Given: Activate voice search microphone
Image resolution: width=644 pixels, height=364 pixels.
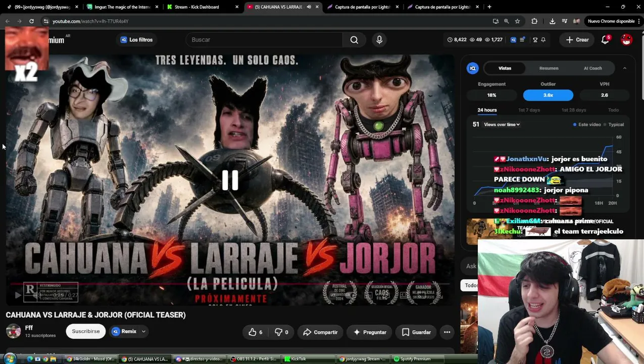Looking at the screenshot, I should tap(379, 39).
